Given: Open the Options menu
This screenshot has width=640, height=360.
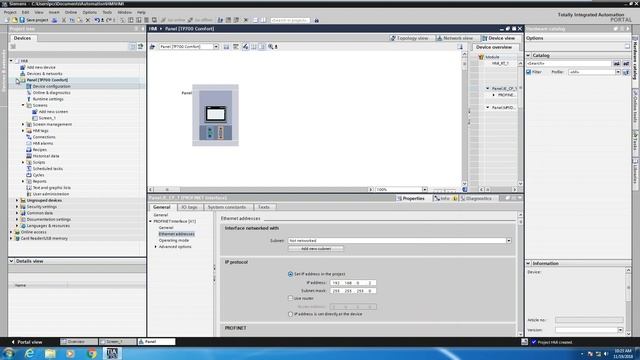Looking at the screenshot, I should [x=89, y=12].
